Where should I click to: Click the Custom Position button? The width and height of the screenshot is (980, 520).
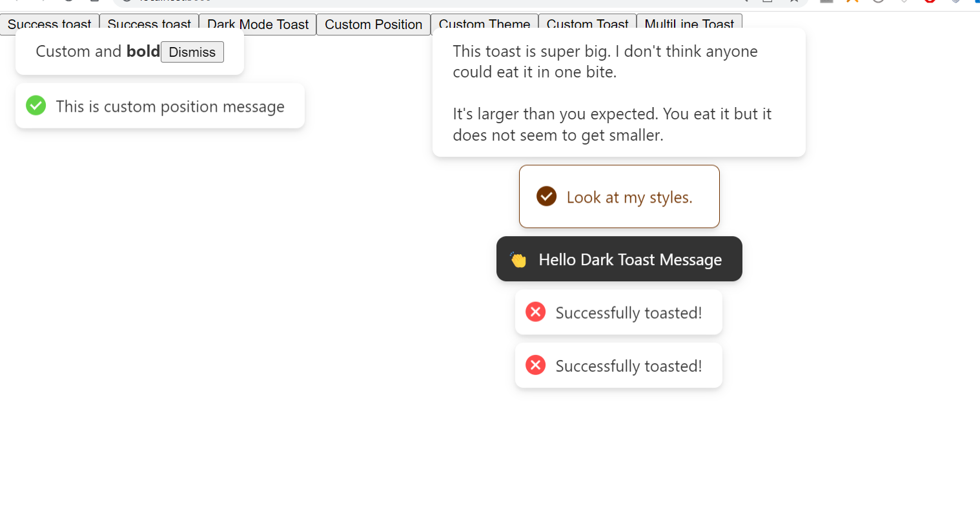pos(373,25)
